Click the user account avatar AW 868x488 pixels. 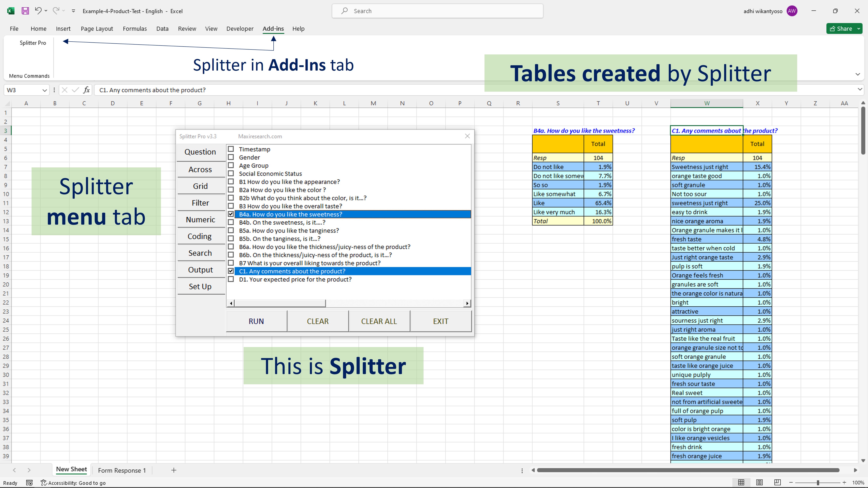pos(792,11)
